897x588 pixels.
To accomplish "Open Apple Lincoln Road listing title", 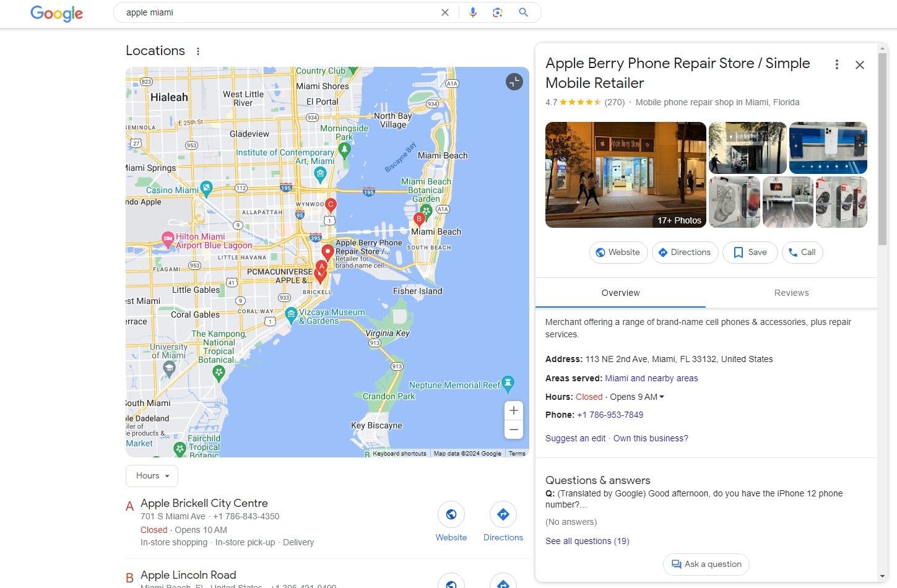I will tap(188, 575).
